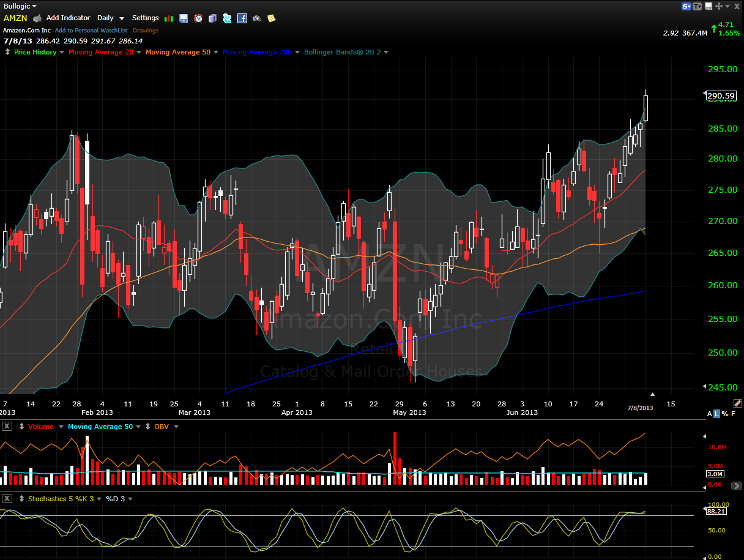Select the L logarithmic scale option
The width and height of the screenshot is (744, 560).
point(717,414)
